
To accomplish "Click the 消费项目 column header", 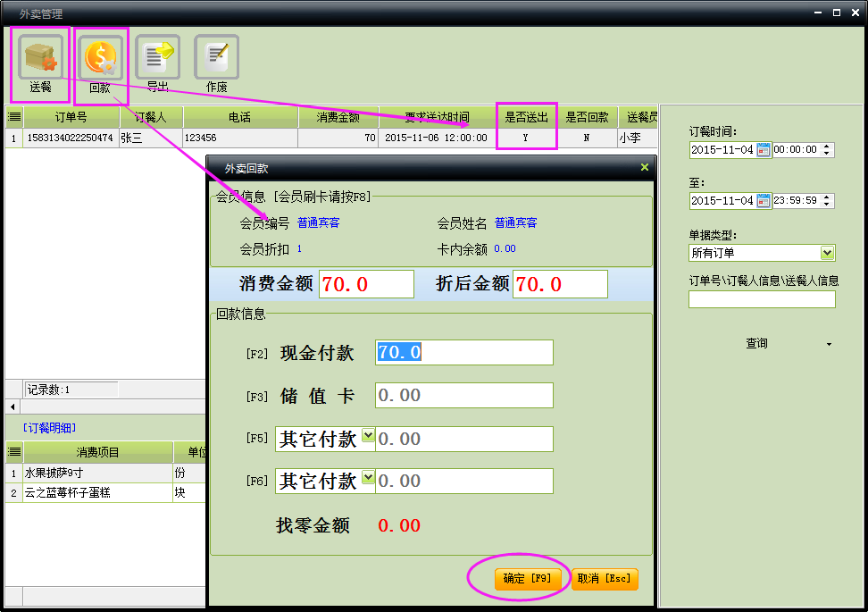I will point(97,452).
